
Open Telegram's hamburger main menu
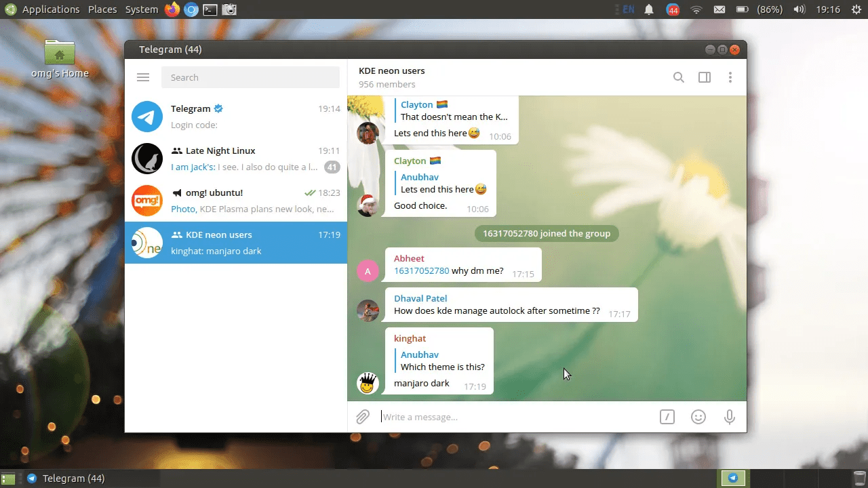coord(143,77)
